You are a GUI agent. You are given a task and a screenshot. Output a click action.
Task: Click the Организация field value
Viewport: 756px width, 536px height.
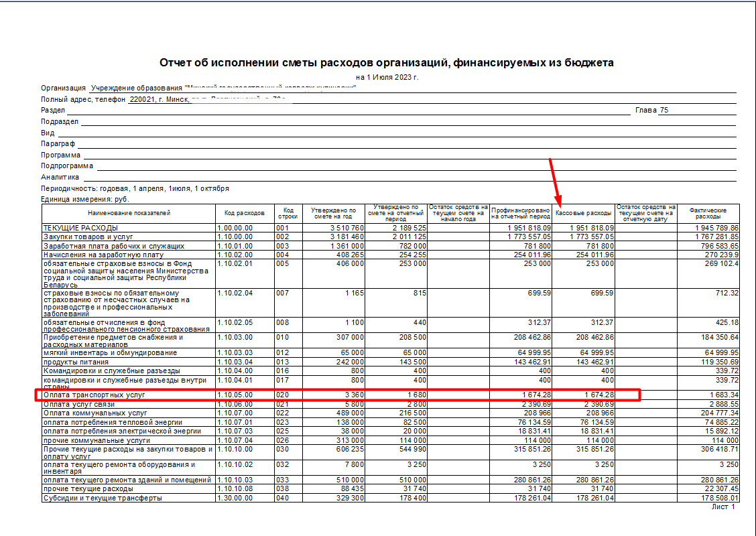(x=223, y=88)
